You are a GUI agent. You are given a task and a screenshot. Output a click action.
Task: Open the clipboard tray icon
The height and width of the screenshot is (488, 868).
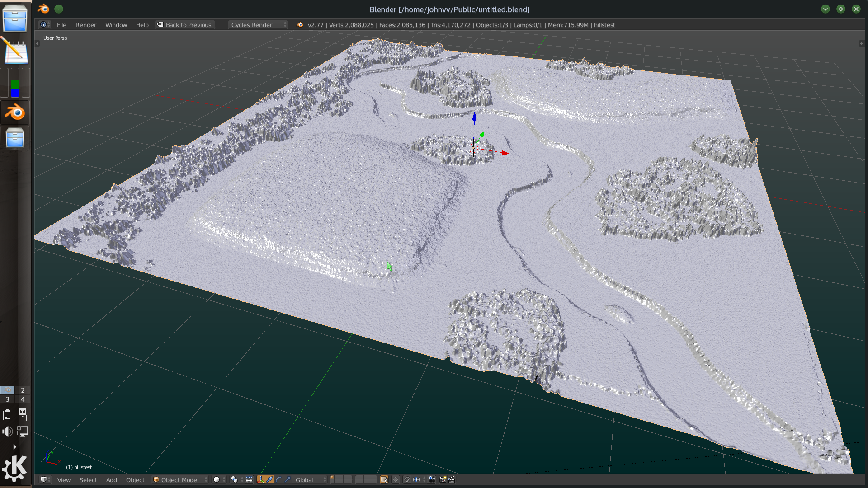[8, 415]
